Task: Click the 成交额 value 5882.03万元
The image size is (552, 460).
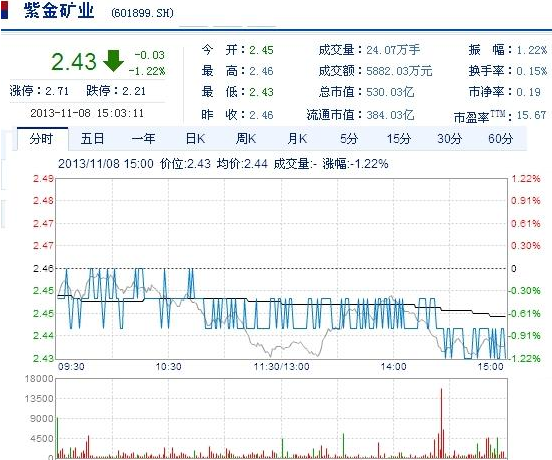Action: click(399, 71)
